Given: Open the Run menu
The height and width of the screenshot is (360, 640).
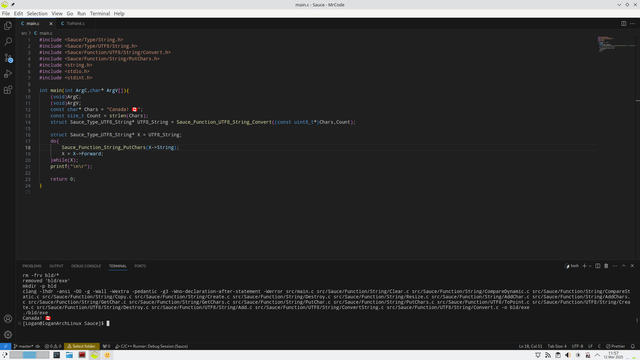Looking at the screenshot, I should tap(82, 13).
